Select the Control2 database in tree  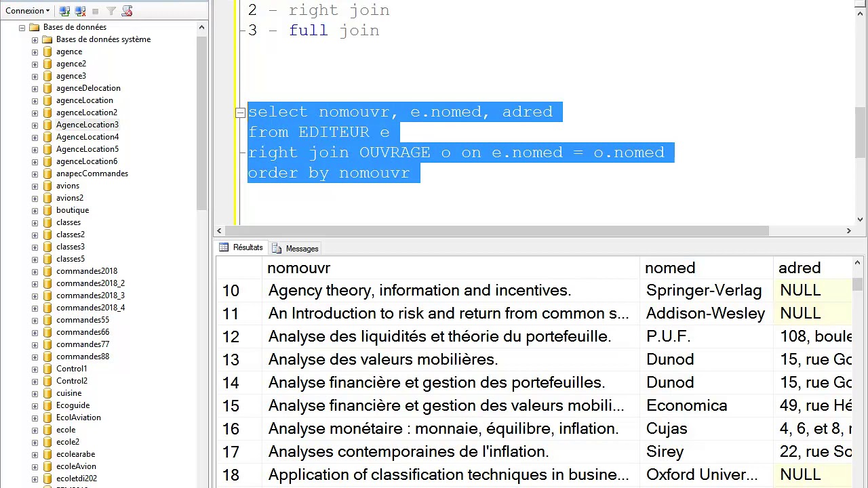click(72, 381)
